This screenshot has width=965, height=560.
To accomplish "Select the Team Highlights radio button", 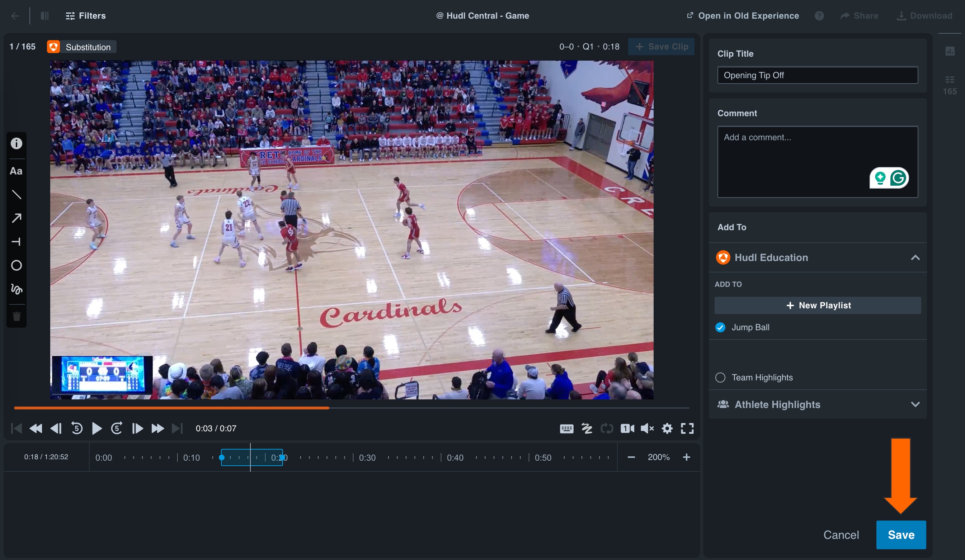I will [720, 378].
